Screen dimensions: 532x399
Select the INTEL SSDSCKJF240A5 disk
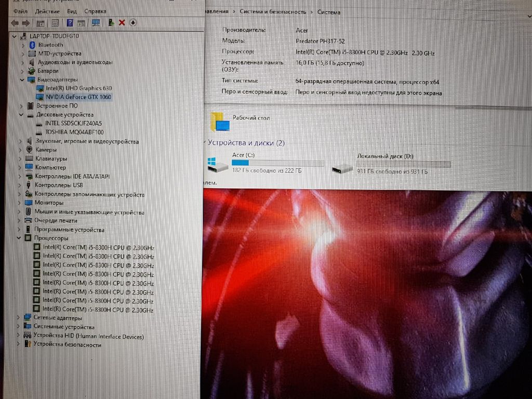pos(73,124)
